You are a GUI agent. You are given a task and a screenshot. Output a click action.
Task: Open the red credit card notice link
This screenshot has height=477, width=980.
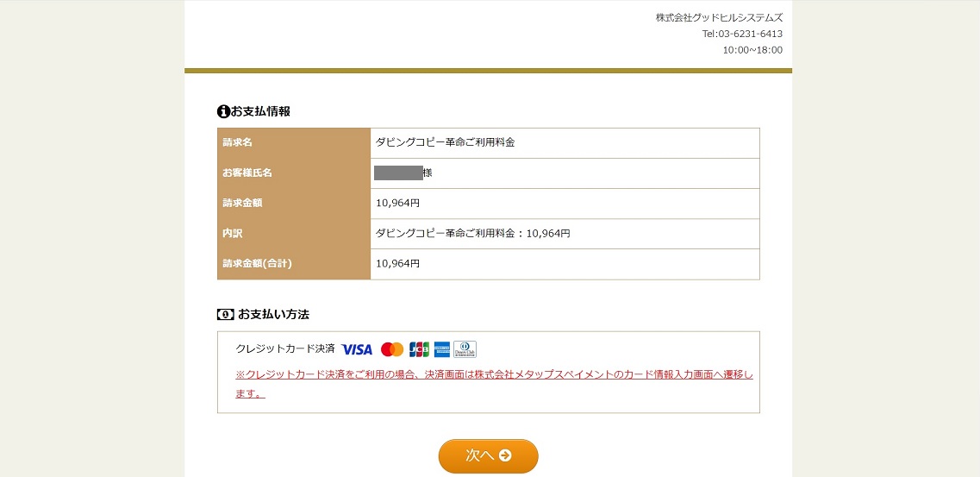pos(494,385)
